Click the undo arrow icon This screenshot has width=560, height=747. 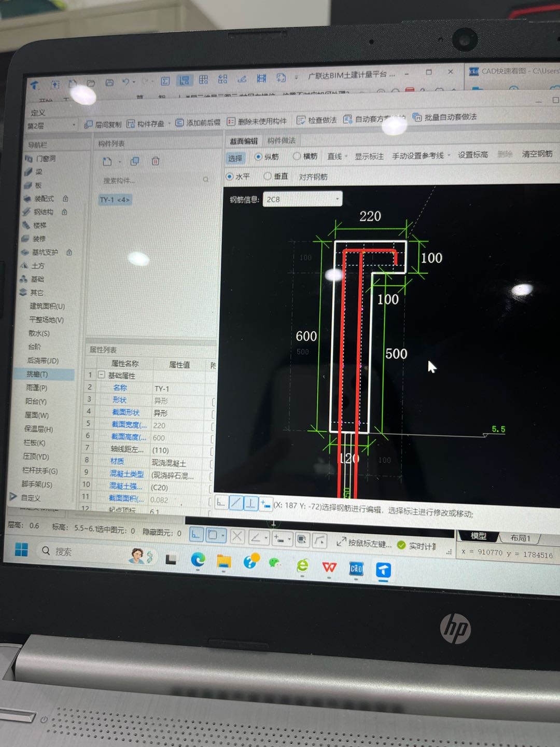[x=126, y=82]
